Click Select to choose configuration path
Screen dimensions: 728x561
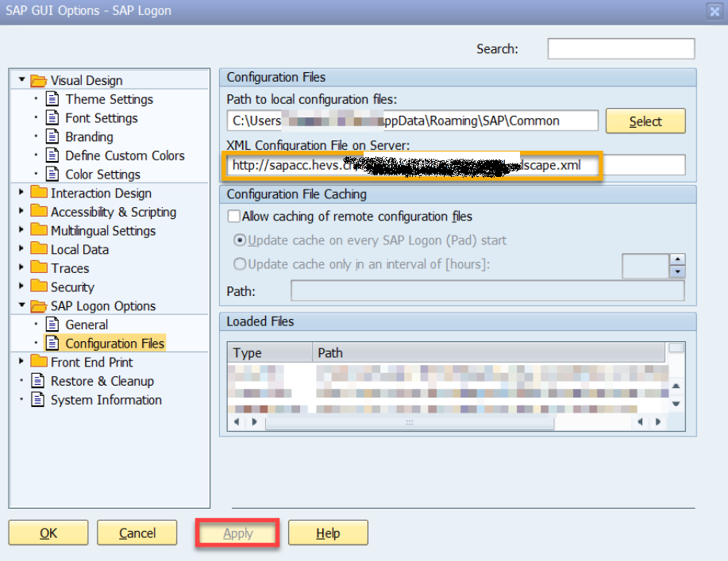pos(645,121)
